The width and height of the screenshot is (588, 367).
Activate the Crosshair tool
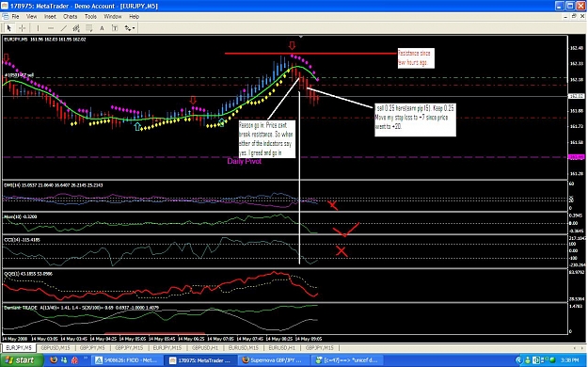[23, 28]
